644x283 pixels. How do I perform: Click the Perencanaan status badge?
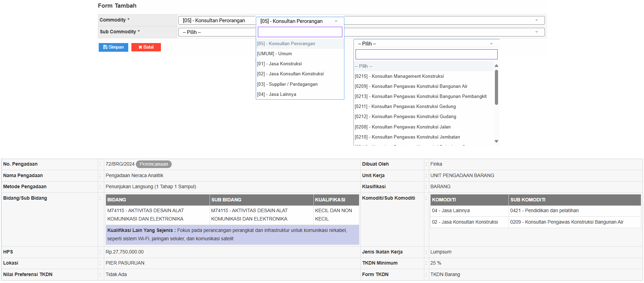point(154,164)
